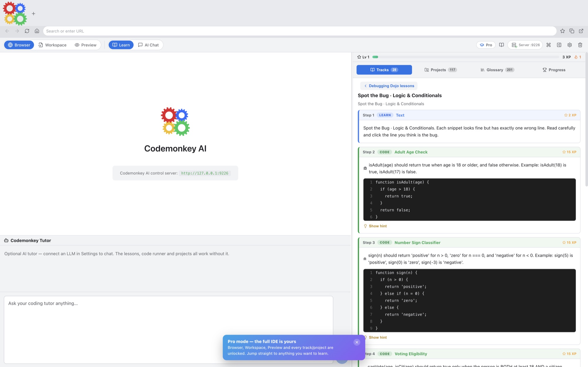Click the streak flame icon
This screenshot has height=367, width=588.
tap(576, 57)
